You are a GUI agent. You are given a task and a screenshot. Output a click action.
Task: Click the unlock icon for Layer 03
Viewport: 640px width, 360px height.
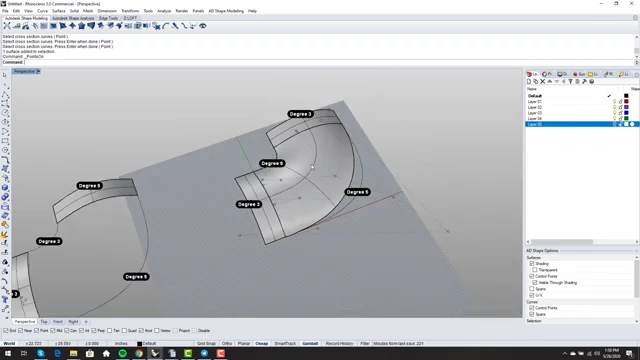[620, 113]
